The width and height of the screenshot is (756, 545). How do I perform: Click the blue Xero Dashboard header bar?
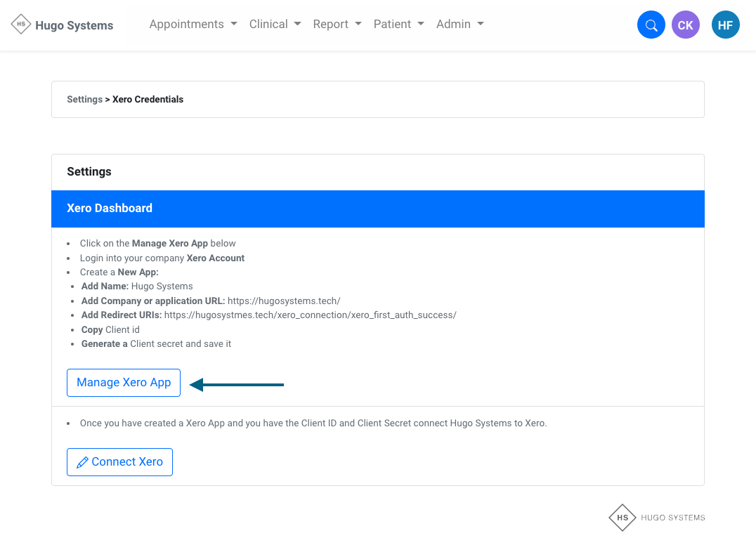(377, 209)
